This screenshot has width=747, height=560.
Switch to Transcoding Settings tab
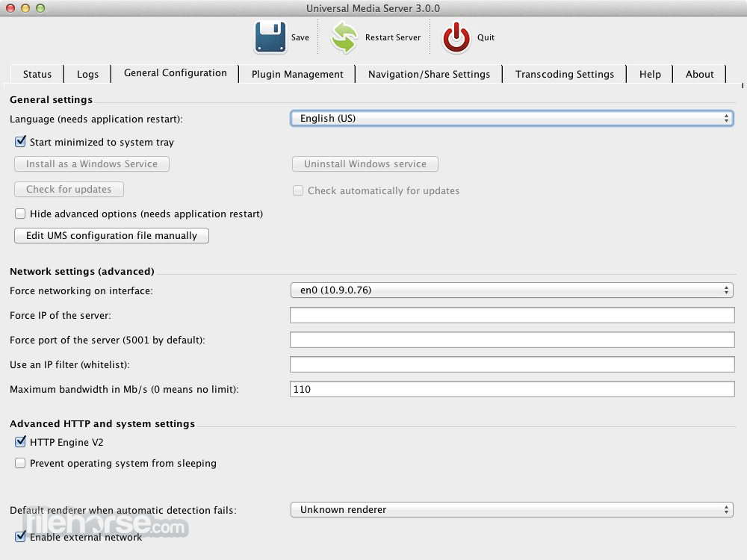[565, 74]
